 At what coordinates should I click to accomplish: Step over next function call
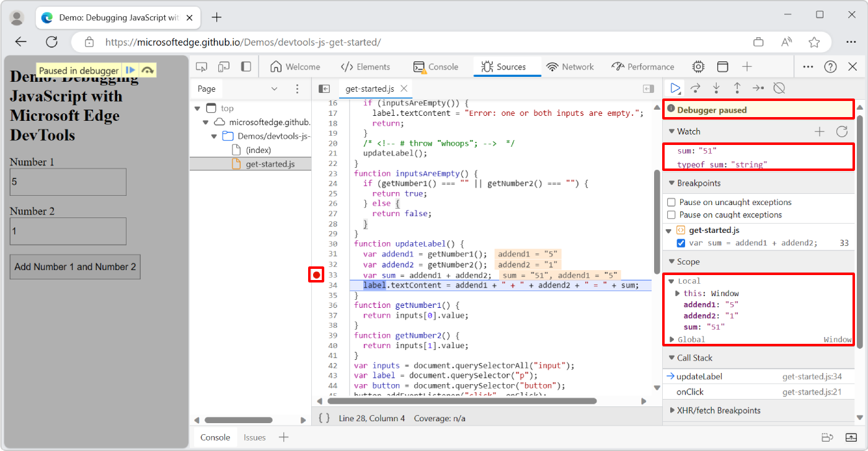(x=696, y=88)
